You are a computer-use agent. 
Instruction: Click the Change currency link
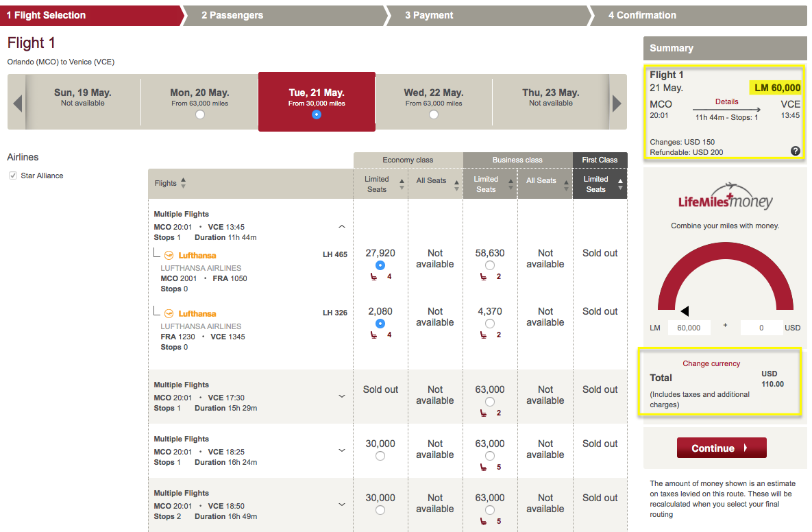click(711, 363)
